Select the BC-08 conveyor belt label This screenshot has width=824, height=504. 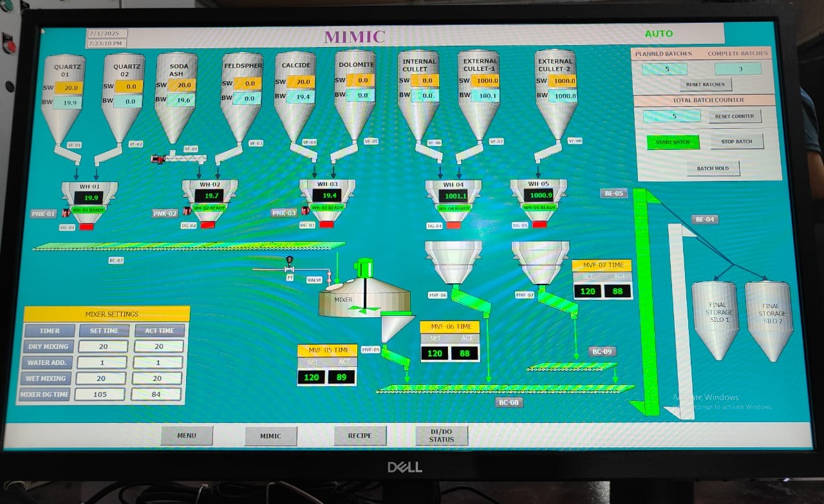tap(509, 402)
